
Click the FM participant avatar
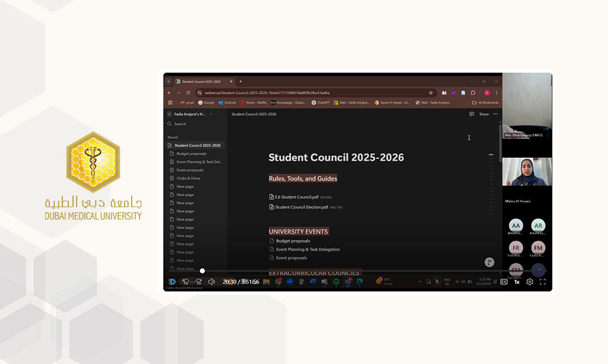click(x=538, y=248)
